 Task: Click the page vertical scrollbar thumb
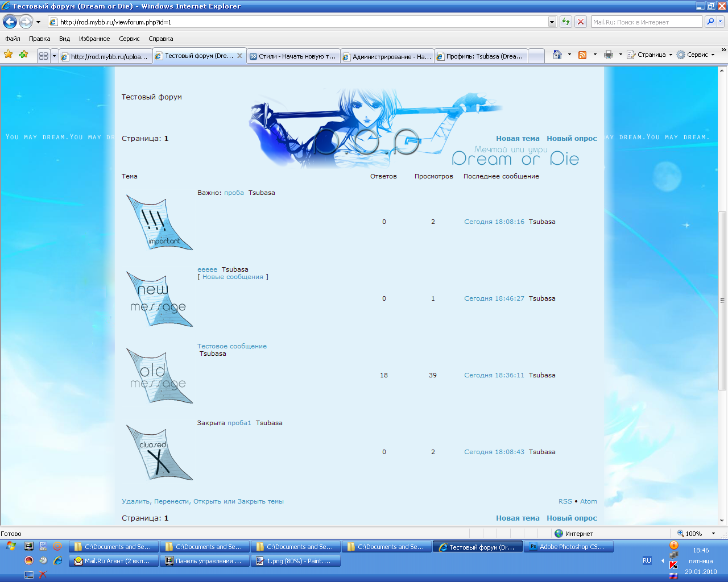[x=723, y=301]
